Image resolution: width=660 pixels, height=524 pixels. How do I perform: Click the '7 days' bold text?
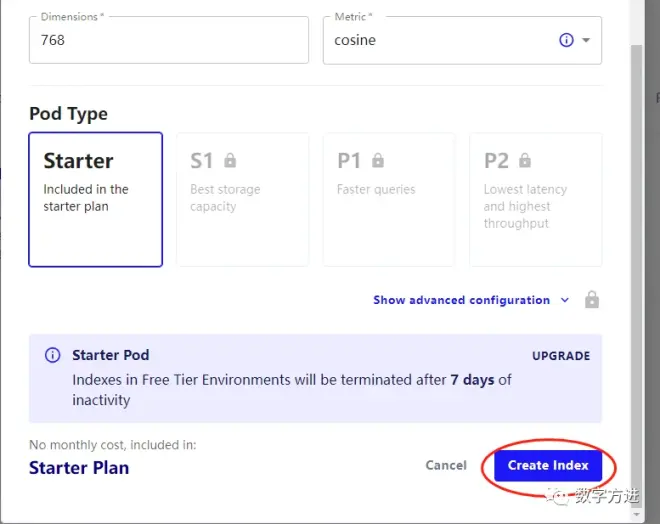472,380
